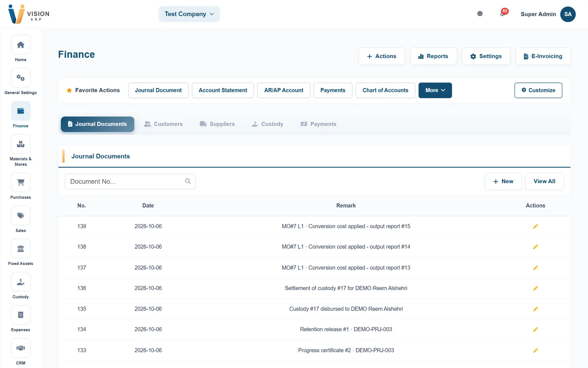This screenshot has height=368, width=588.
Task: Focus the Document No. search field
Action: click(x=130, y=181)
